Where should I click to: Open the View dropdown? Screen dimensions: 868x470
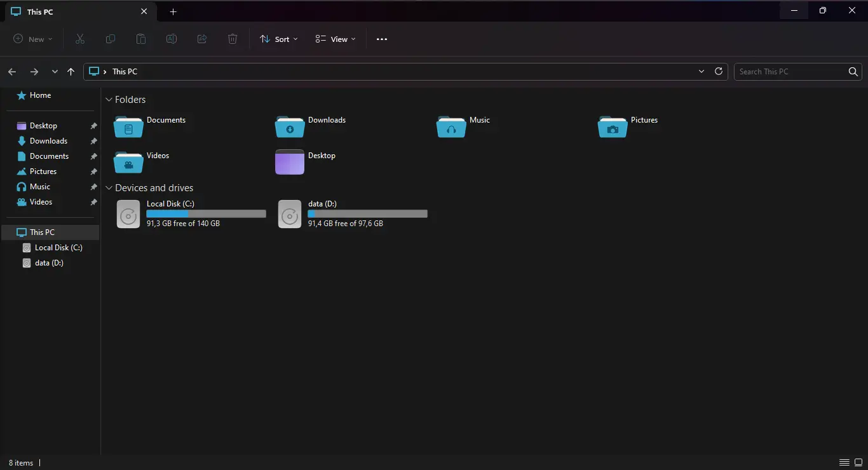click(335, 39)
